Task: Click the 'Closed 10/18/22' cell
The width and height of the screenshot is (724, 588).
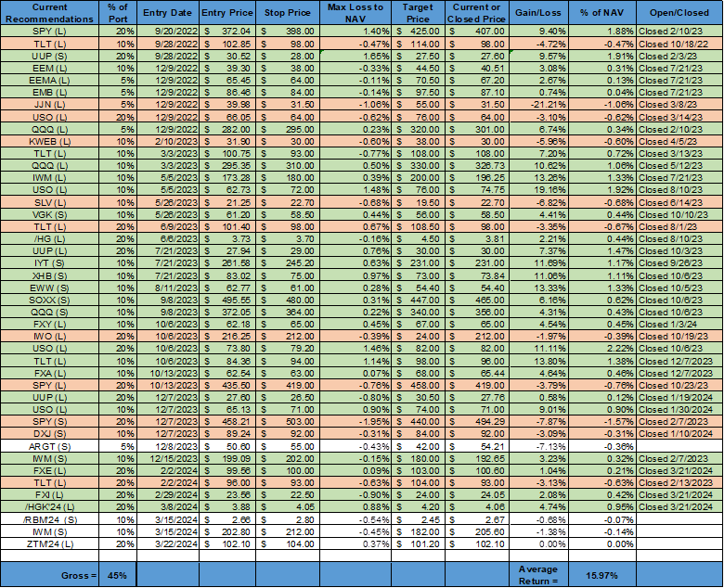Action: tap(679, 45)
